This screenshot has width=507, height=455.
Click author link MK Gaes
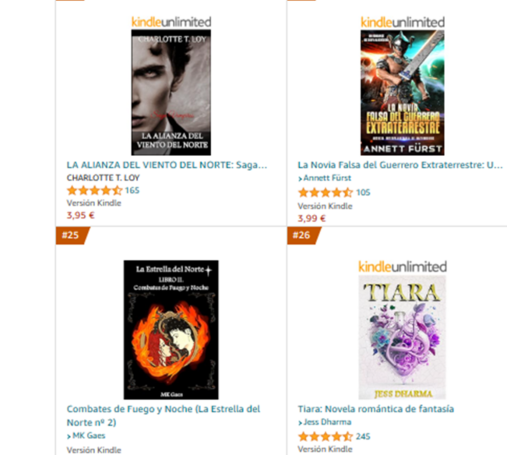pos(86,436)
